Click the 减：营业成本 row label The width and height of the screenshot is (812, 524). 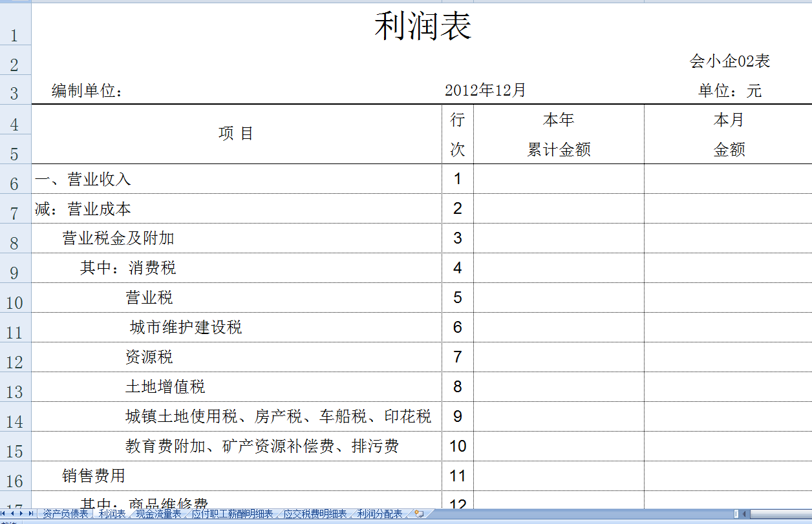(x=237, y=209)
